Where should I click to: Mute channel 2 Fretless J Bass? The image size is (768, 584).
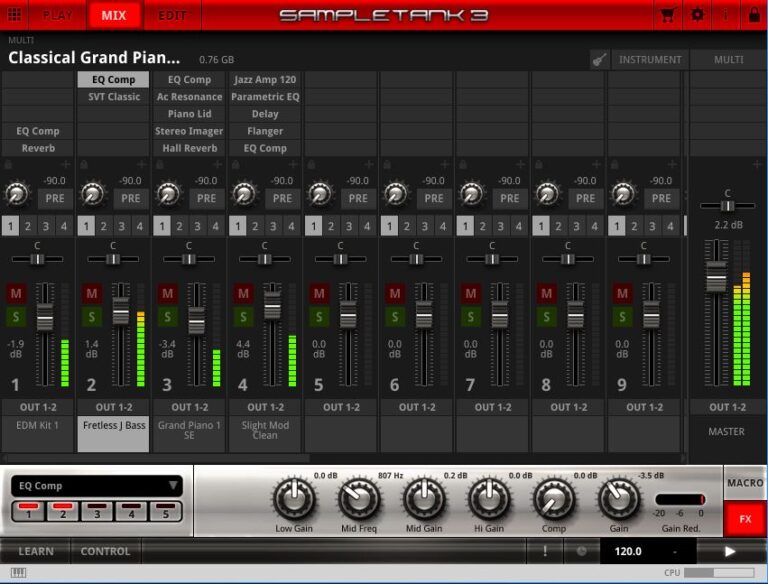92,293
